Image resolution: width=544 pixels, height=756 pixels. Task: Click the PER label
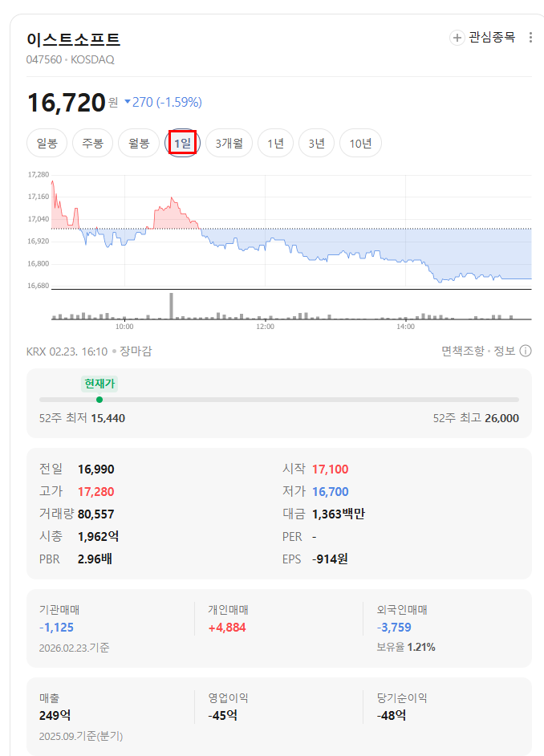click(x=292, y=537)
